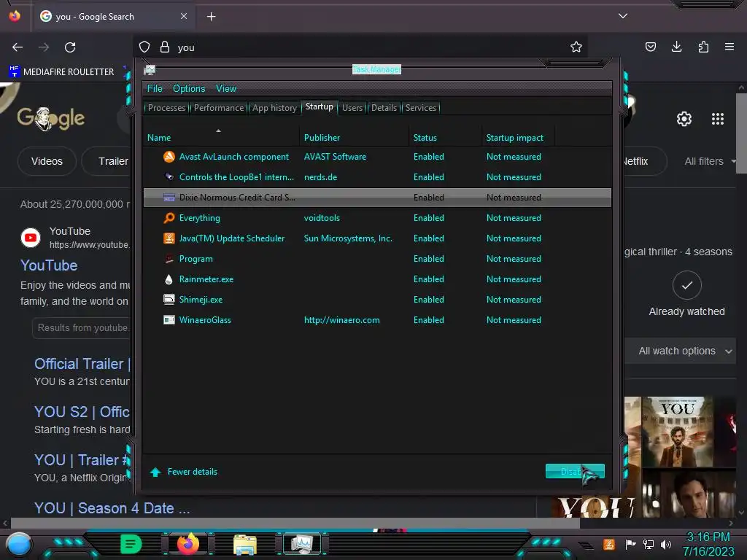Open the All filters dropdown on Google
This screenshot has height=560, width=747.
click(710, 161)
